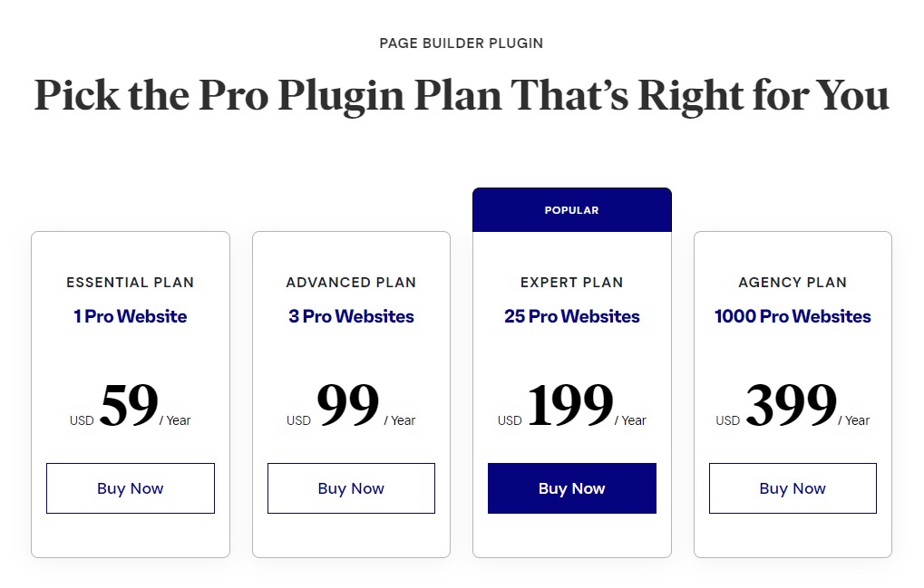Click the 1 Pro Website text
924x588 pixels.
[131, 316]
